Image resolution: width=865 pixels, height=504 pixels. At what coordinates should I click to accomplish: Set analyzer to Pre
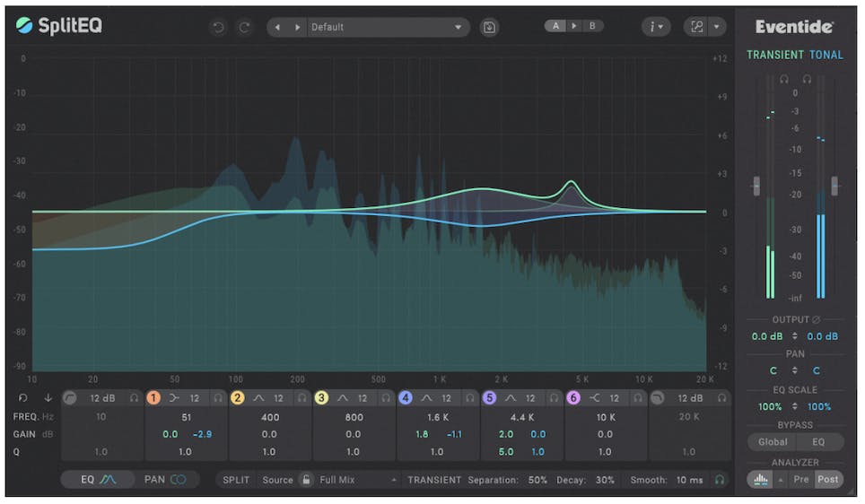(x=800, y=480)
